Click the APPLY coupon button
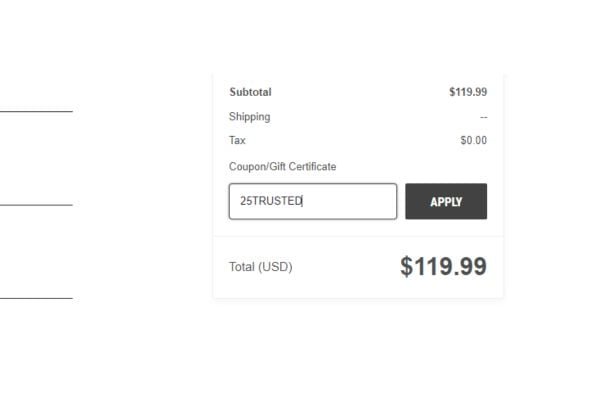This screenshot has width=600, height=400. [x=446, y=201]
